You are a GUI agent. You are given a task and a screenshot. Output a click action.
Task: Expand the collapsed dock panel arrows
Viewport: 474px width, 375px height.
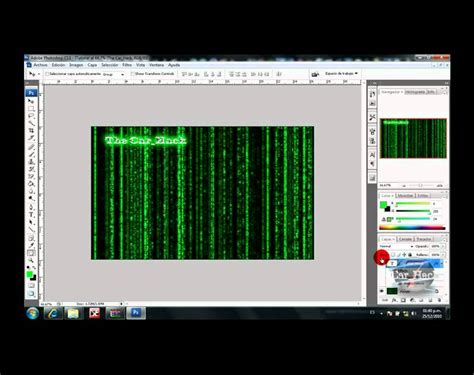(374, 83)
